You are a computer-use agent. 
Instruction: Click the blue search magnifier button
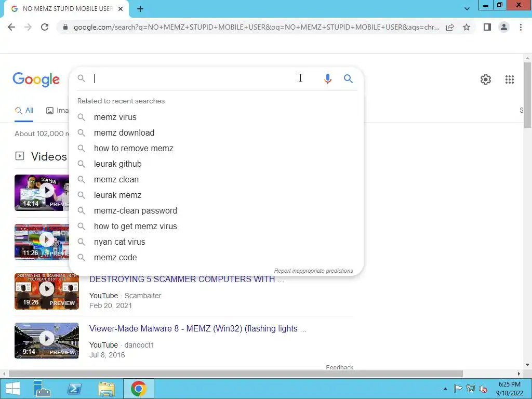[x=348, y=79]
